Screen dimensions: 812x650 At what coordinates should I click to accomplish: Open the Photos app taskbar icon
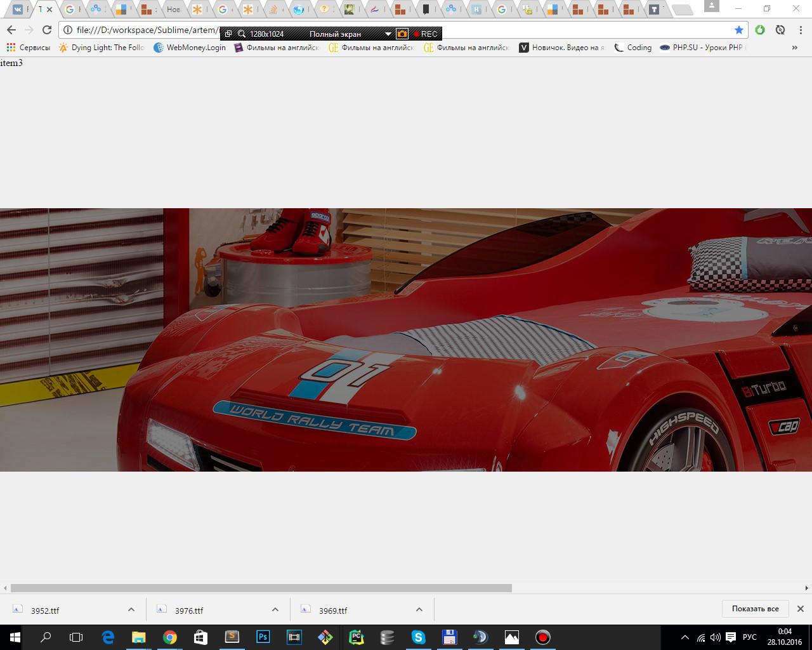coord(511,637)
